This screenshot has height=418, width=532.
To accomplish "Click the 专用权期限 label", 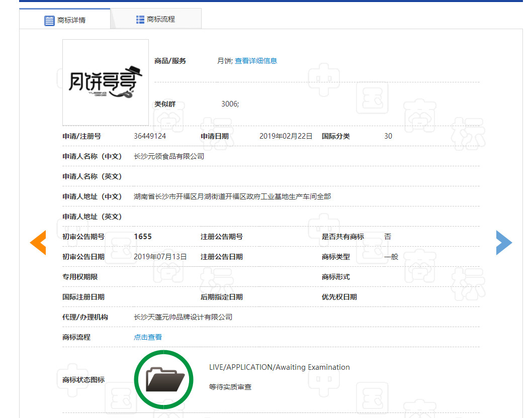I will coord(80,277).
